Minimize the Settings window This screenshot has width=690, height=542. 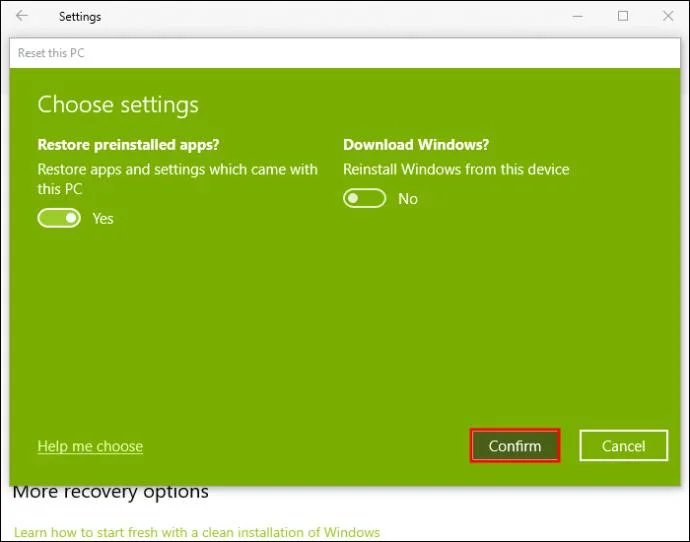[578, 17]
